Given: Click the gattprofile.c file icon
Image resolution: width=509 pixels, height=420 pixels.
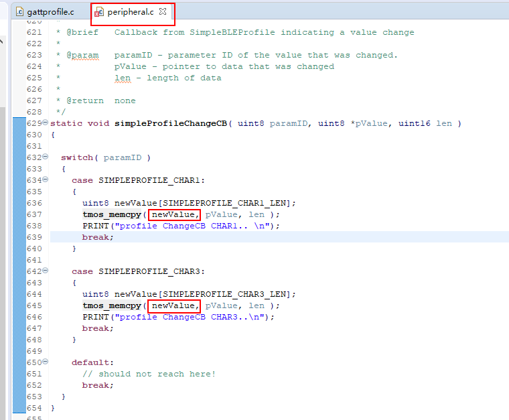Looking at the screenshot, I should pyautogui.click(x=19, y=12).
